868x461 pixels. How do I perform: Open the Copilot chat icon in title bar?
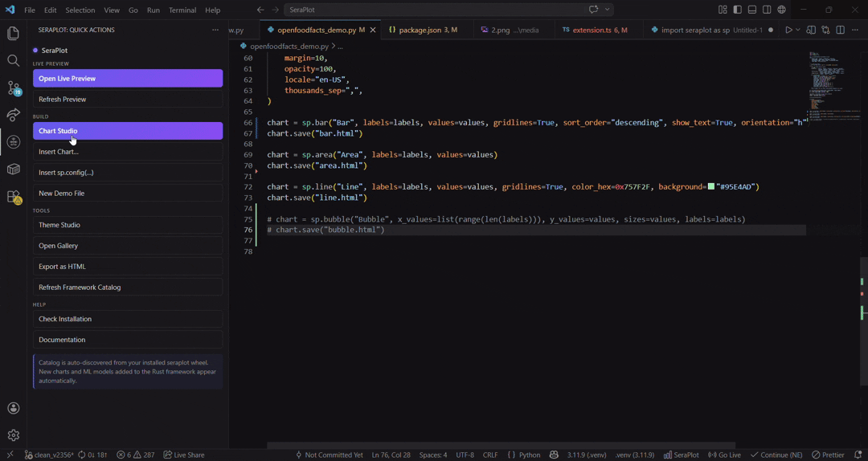click(593, 10)
